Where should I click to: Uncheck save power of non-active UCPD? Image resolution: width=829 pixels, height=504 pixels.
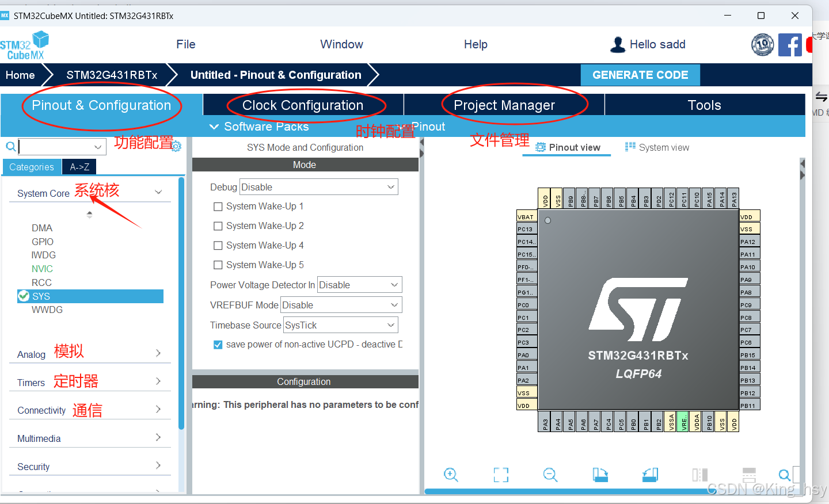[218, 345]
